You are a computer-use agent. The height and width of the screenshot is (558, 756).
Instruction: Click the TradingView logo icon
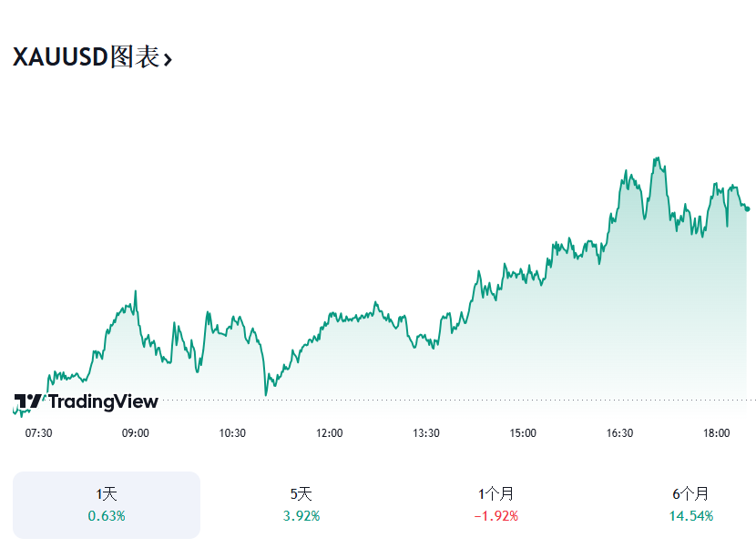point(27,401)
